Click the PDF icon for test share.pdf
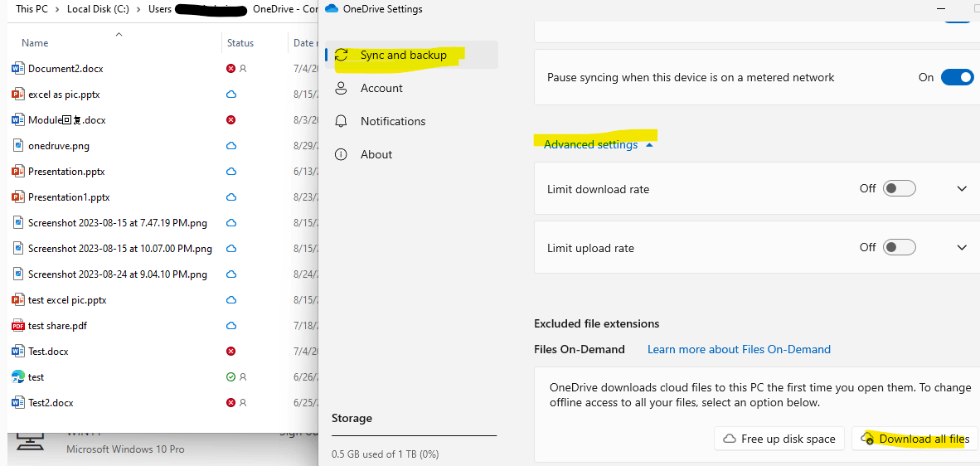The height and width of the screenshot is (466, 980). click(x=18, y=326)
